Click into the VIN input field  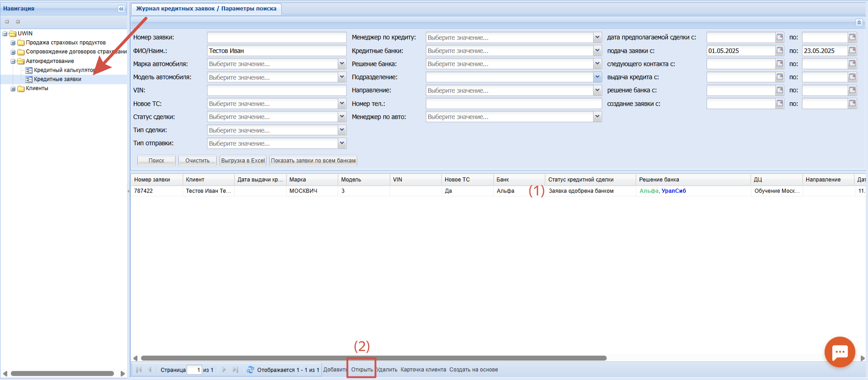[x=276, y=90]
